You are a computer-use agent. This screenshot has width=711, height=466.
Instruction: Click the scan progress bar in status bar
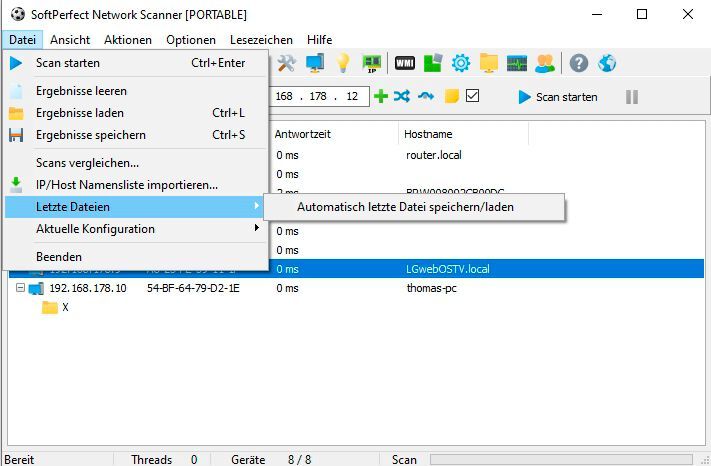pos(561,460)
